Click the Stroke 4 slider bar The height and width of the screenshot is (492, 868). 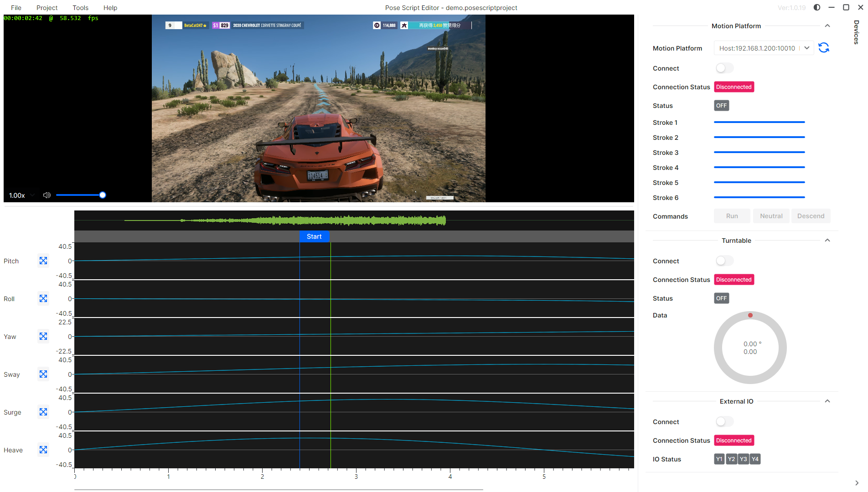[759, 167]
